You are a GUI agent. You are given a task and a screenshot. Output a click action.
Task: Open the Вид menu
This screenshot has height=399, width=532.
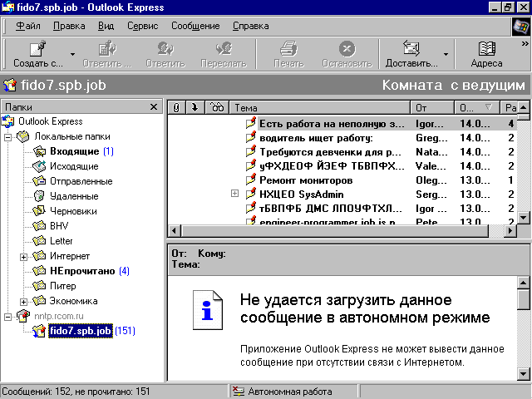tap(106, 26)
